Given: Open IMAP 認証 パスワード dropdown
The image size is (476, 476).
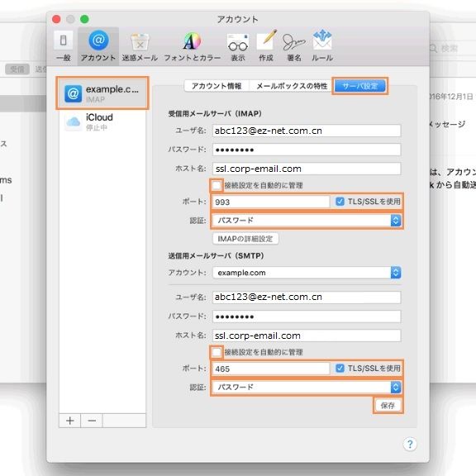Looking at the screenshot, I should tap(307, 221).
